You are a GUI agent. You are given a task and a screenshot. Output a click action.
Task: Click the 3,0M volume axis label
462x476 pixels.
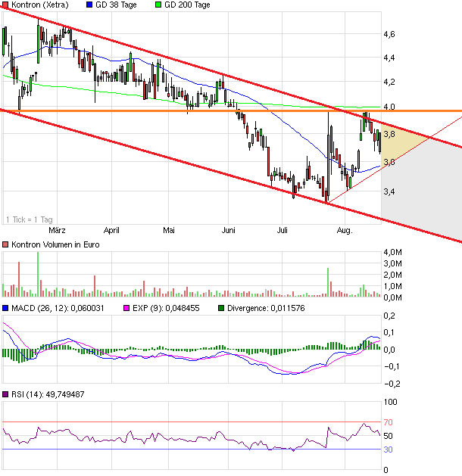pyautogui.click(x=393, y=263)
